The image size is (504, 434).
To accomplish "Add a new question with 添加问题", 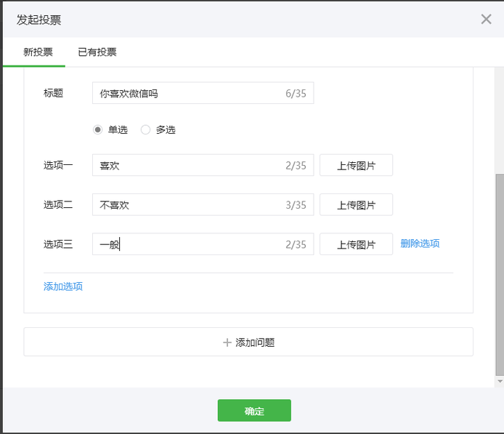I will pyautogui.click(x=248, y=342).
